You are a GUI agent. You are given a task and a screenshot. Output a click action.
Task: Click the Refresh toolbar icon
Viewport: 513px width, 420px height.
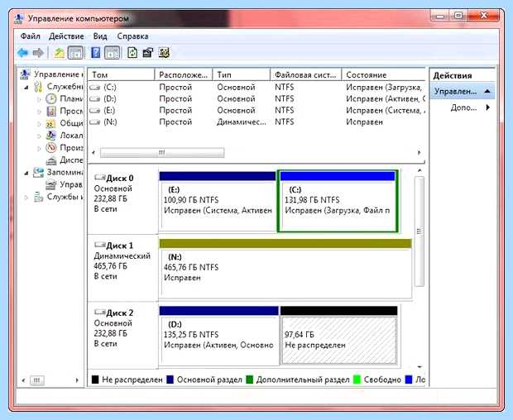(132, 53)
